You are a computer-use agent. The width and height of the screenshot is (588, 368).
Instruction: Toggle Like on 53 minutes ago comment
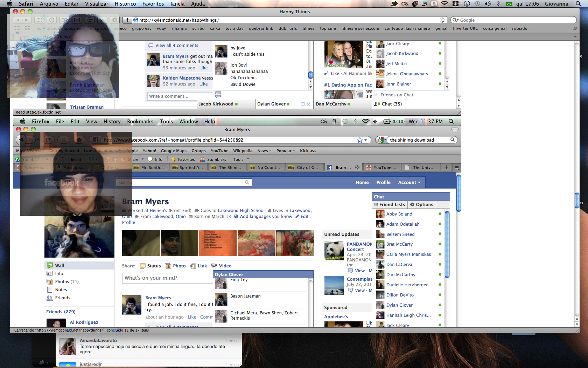click(x=203, y=68)
